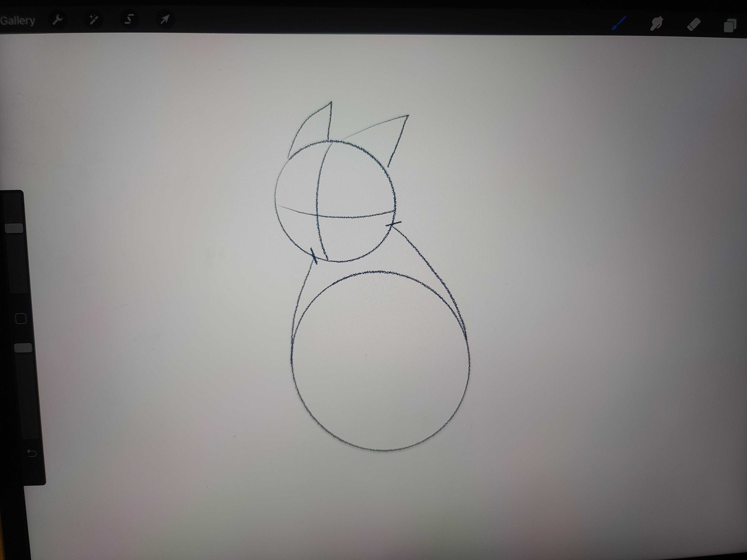This screenshot has height=560, width=747.
Task: Open the Layers panel
Action: 730,26
